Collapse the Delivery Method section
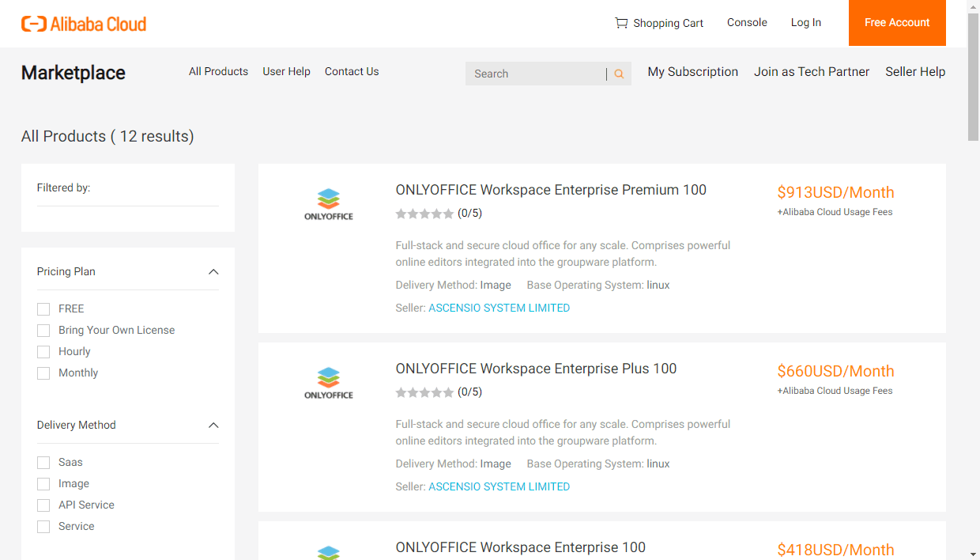The height and width of the screenshot is (560, 980). [213, 425]
